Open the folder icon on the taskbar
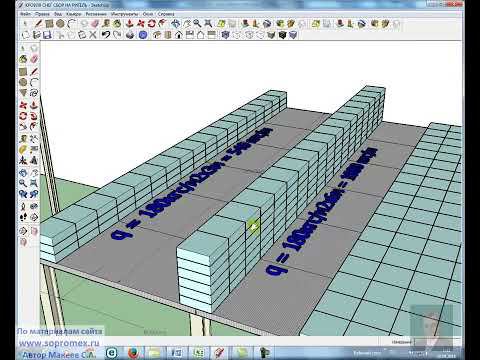Image resolution: width=480 pixels, height=360 pixels. pyautogui.click(x=155, y=353)
